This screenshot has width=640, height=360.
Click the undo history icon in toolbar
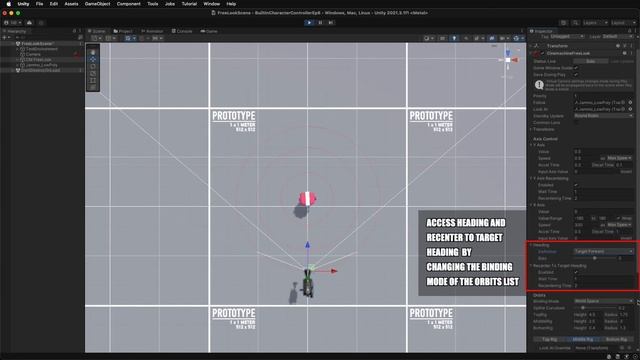click(x=564, y=23)
